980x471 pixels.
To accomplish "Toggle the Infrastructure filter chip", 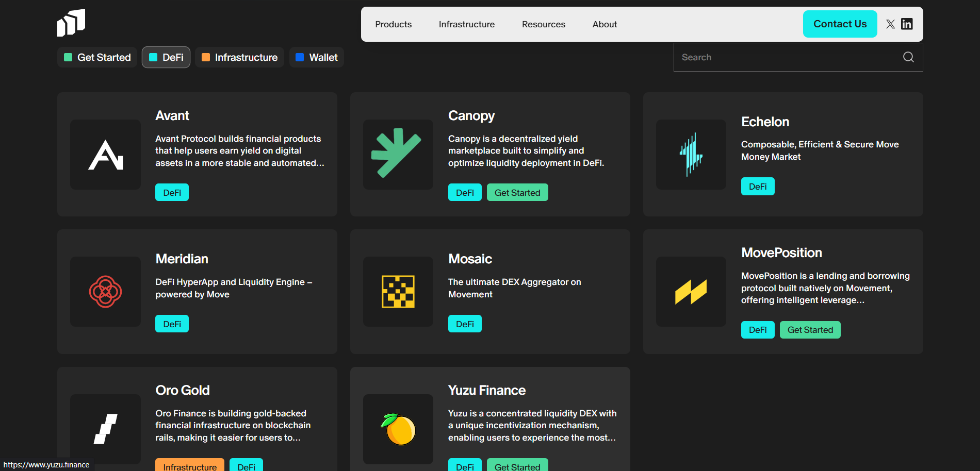I will (239, 57).
